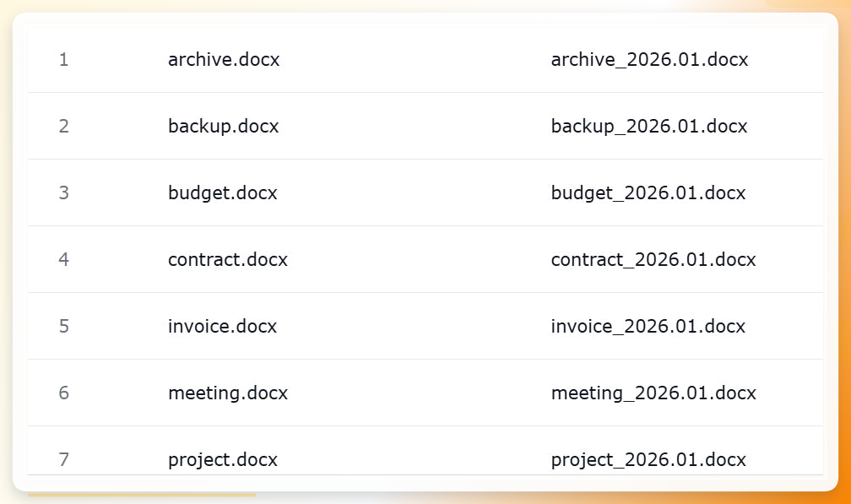This screenshot has width=851, height=504.
Task: Select the meeting.docx filename
Action: point(228,393)
